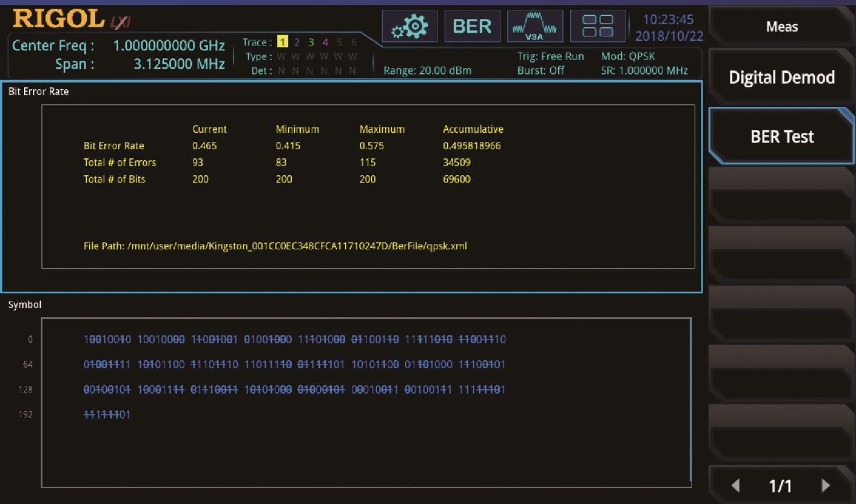Screen dimensions: 856x504
Task: Click the Trig: Free Run setting
Action: 550,56
